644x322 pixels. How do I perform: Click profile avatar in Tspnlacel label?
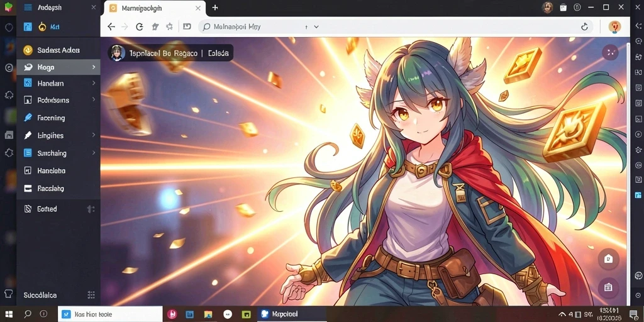(x=117, y=53)
